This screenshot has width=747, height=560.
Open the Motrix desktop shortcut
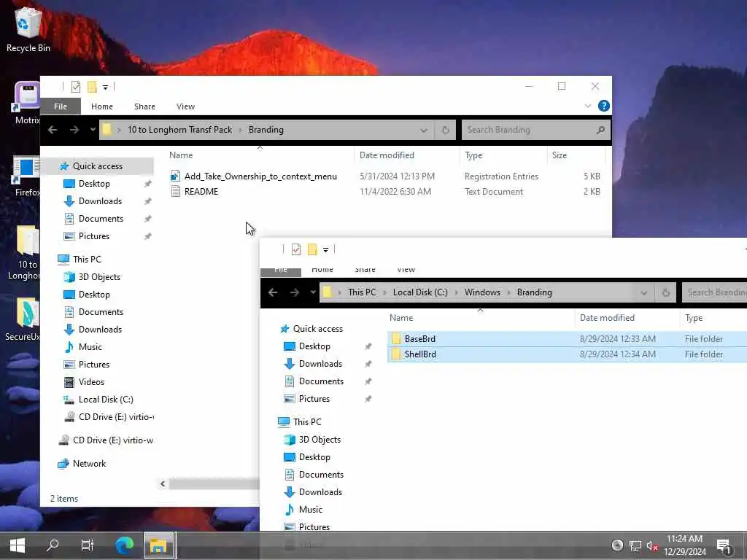[27, 102]
